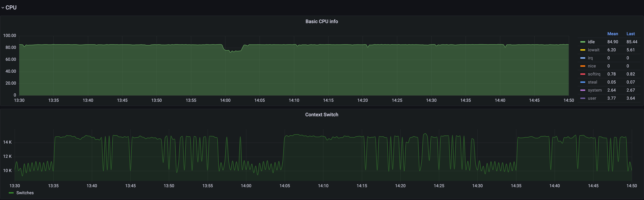This screenshot has height=200, width=644.
Task: Click softirq last value 0.82
Action: click(x=631, y=74)
